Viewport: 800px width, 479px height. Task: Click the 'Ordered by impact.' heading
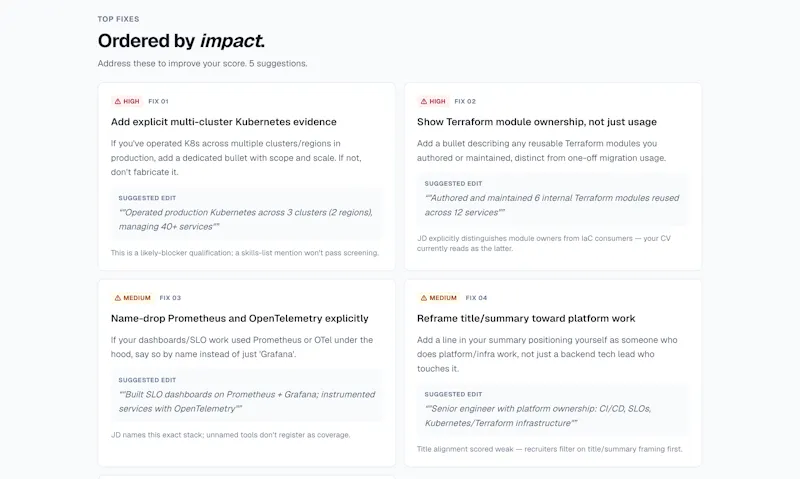coord(182,41)
